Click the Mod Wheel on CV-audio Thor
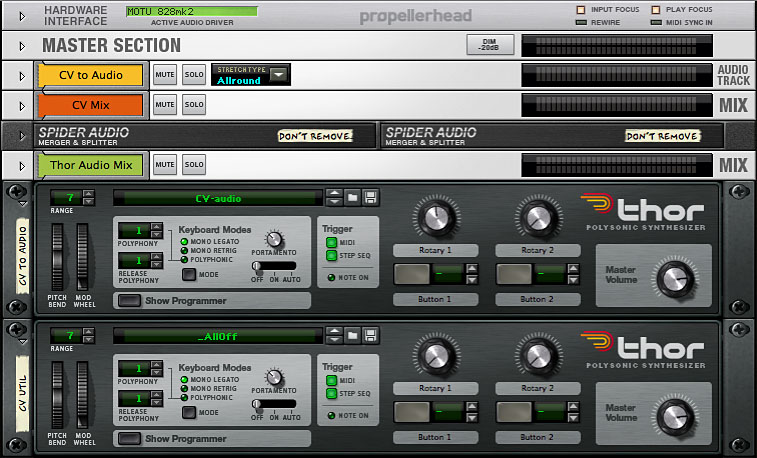 point(83,256)
